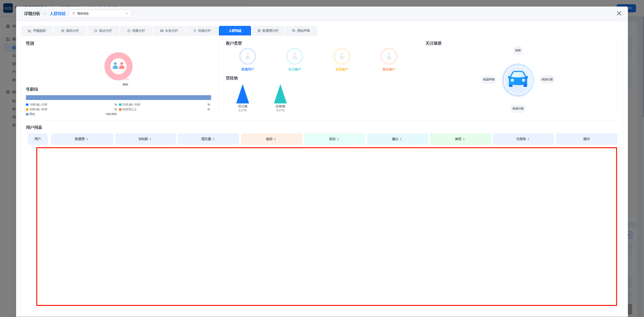The width and height of the screenshot is (644, 317).
Task: Switch to the 声量趋势 tab
Action: pyautogui.click(x=37, y=31)
